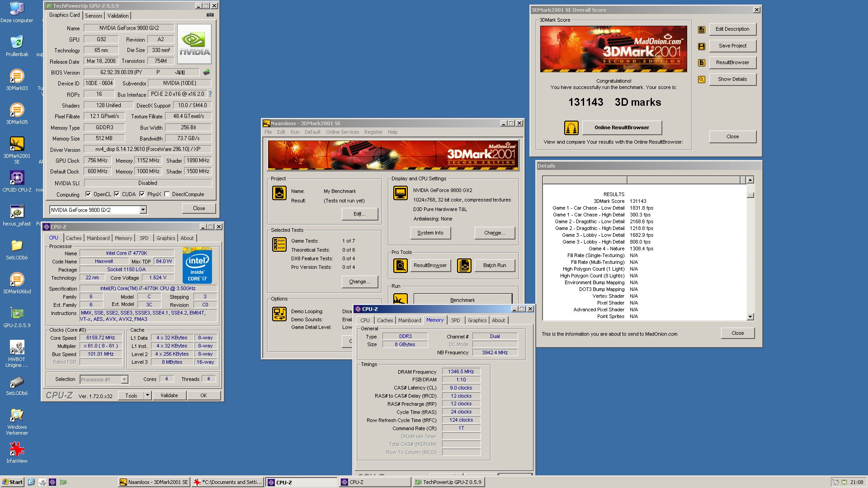Click the ResultBrowser magnifier icon in Pro Tools
The height and width of the screenshot is (488, 868).
click(400, 266)
